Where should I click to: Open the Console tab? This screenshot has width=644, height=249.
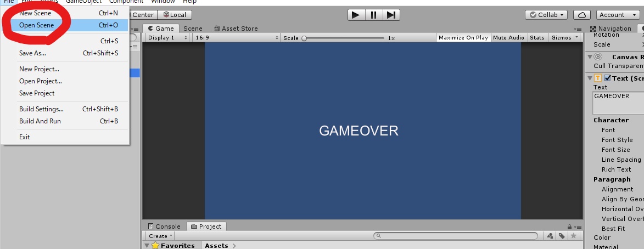point(164,227)
